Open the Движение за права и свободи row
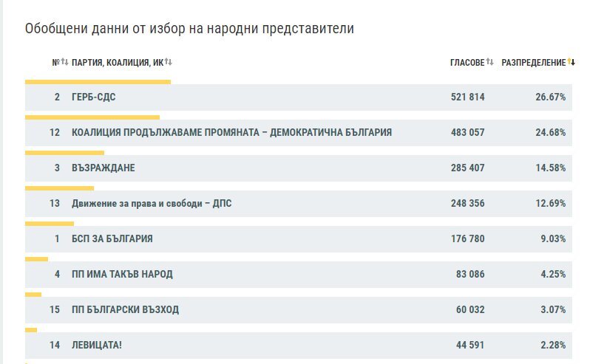590x364 pixels. pyautogui.click(x=299, y=204)
